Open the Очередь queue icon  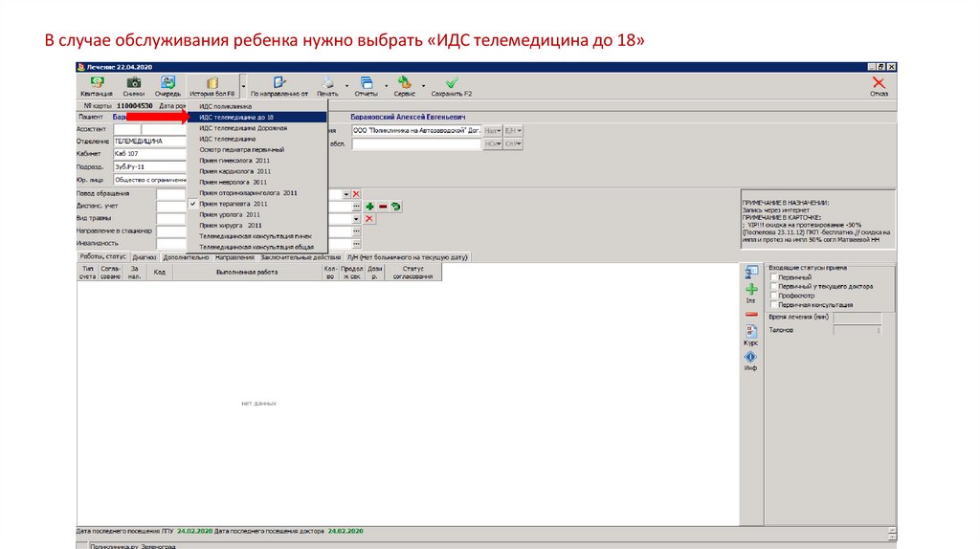click(x=167, y=85)
